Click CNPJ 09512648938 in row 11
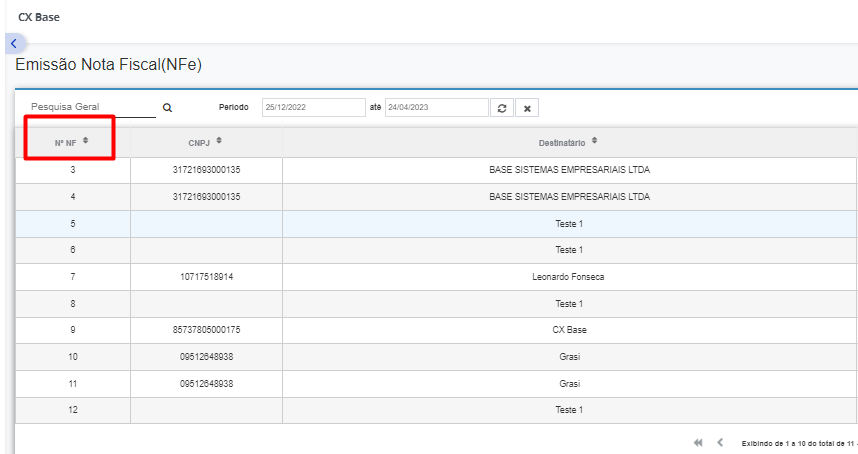This screenshot has height=454, width=858. coord(206,383)
